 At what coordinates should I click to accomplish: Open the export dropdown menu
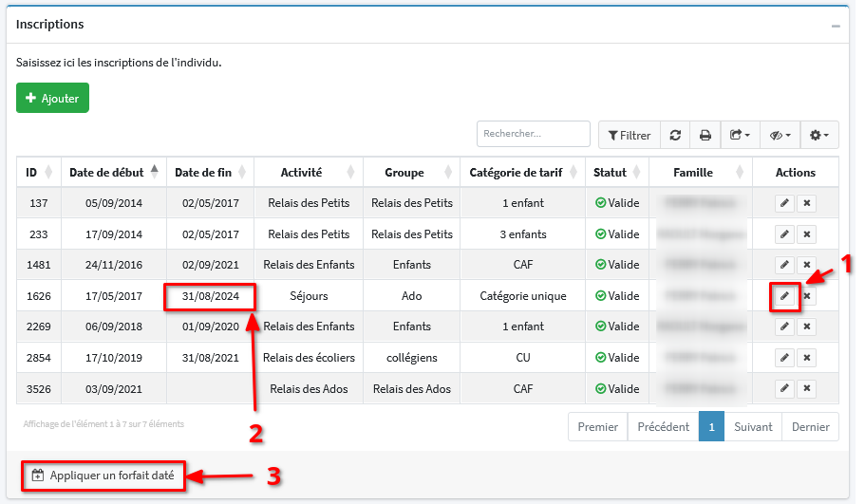[x=741, y=135]
